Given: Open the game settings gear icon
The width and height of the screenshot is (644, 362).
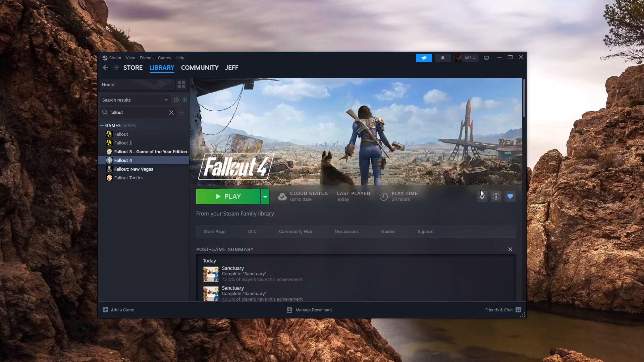Looking at the screenshot, I should coord(482,197).
